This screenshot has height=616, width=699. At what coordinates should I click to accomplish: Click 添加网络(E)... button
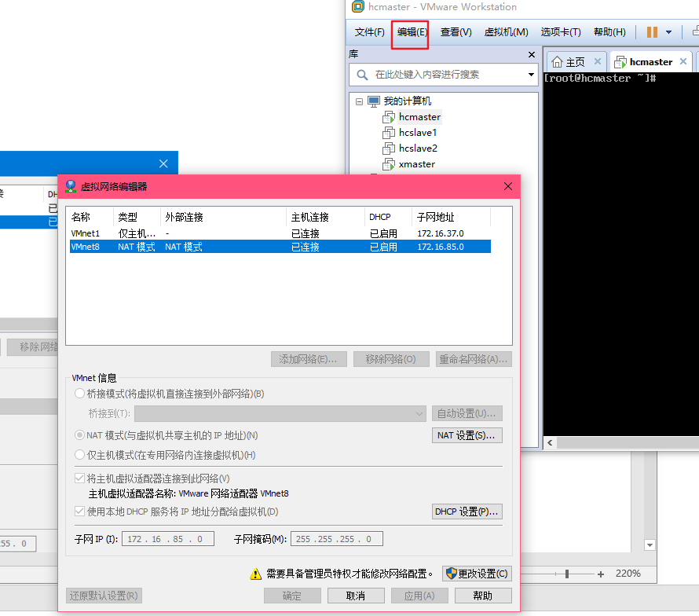click(309, 359)
